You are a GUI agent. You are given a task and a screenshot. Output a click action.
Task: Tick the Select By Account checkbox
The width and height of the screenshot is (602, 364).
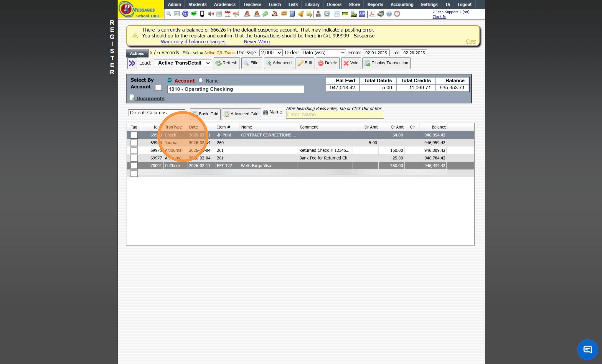[159, 88]
